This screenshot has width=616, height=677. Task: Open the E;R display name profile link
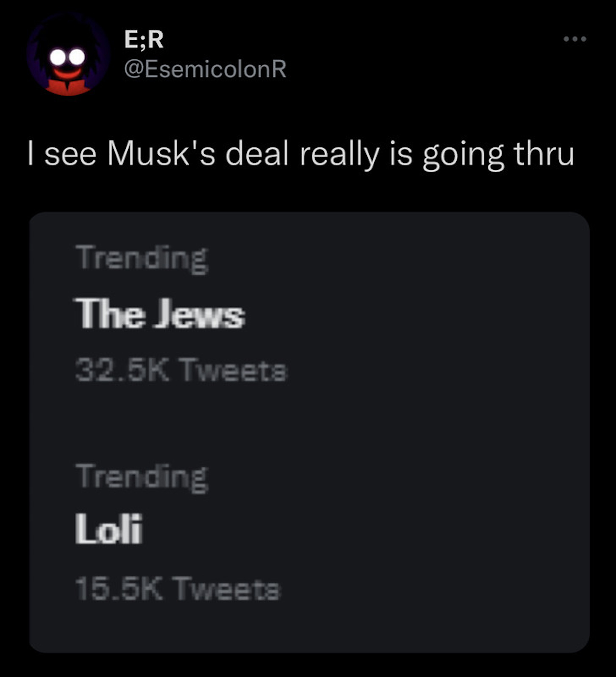(144, 40)
